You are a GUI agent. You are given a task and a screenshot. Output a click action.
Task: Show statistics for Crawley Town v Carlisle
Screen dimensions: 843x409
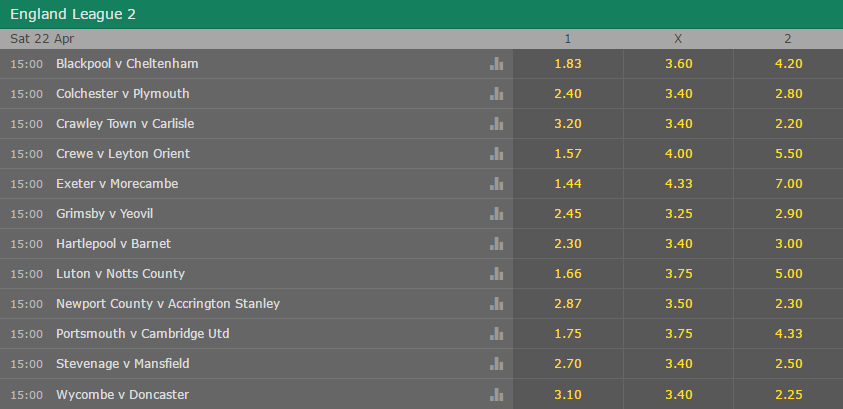coord(496,124)
